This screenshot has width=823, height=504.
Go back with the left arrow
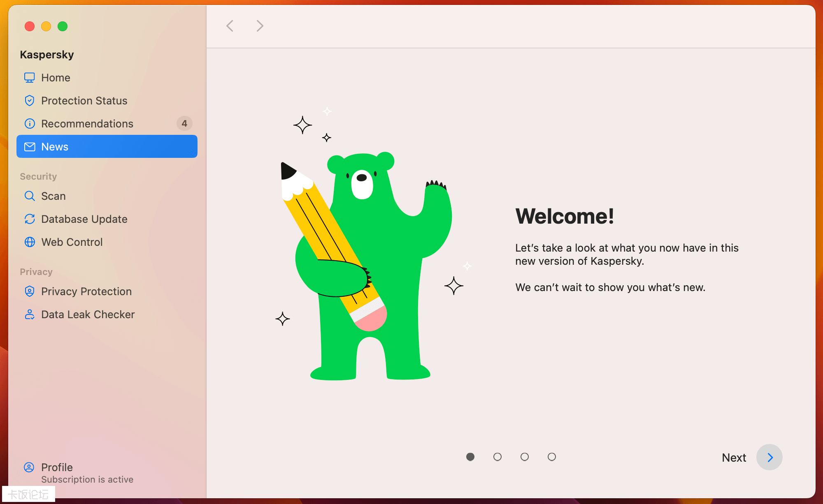[230, 26]
